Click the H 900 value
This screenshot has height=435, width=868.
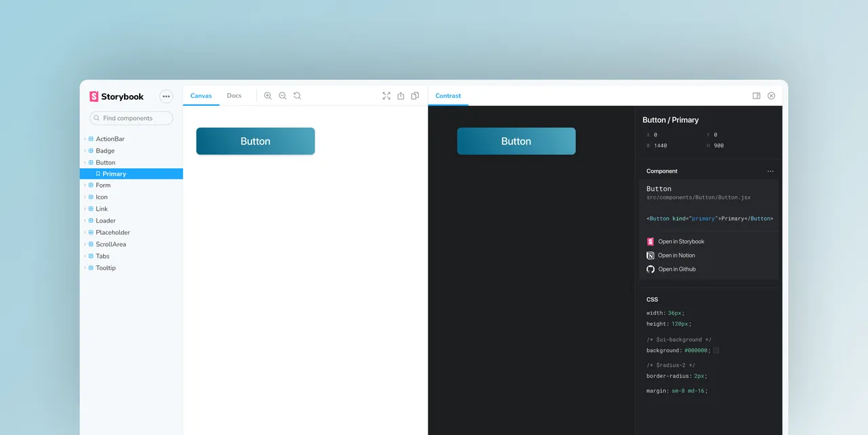coord(719,146)
